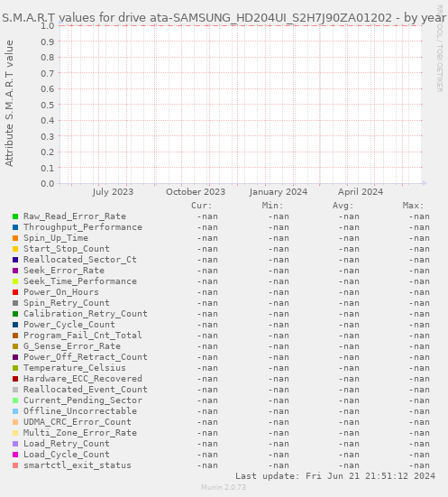Click the graph title with drive name
The width and height of the screenshot is (448, 497).
[224, 18]
